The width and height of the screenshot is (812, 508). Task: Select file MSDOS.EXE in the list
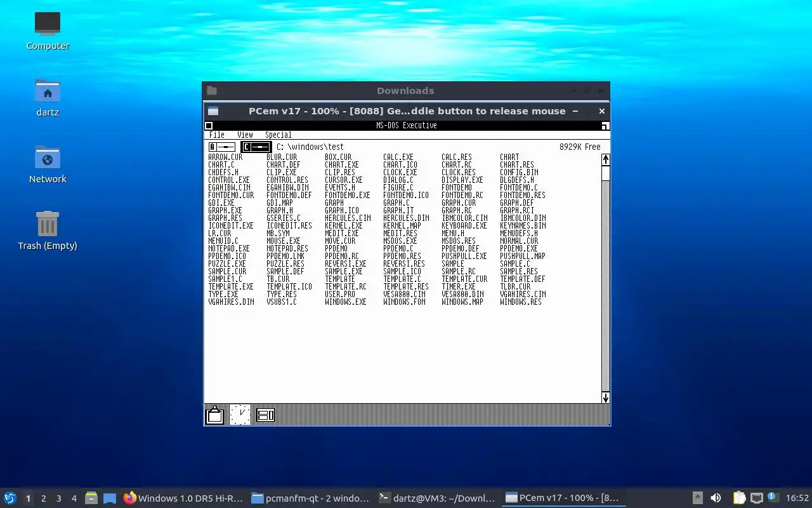click(x=400, y=241)
